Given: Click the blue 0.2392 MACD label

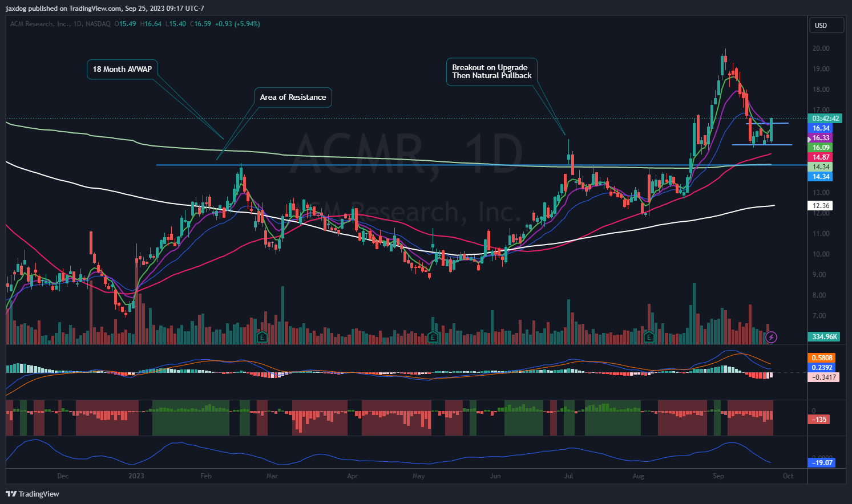Looking at the screenshot, I should pos(823,368).
